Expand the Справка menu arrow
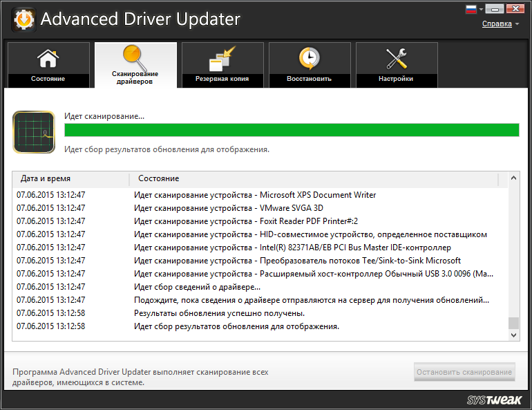Screen dimensions: 532x410 point(517,24)
